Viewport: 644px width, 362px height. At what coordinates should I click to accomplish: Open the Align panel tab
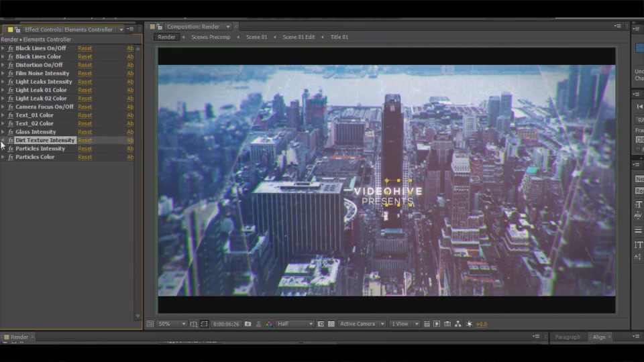coord(599,337)
